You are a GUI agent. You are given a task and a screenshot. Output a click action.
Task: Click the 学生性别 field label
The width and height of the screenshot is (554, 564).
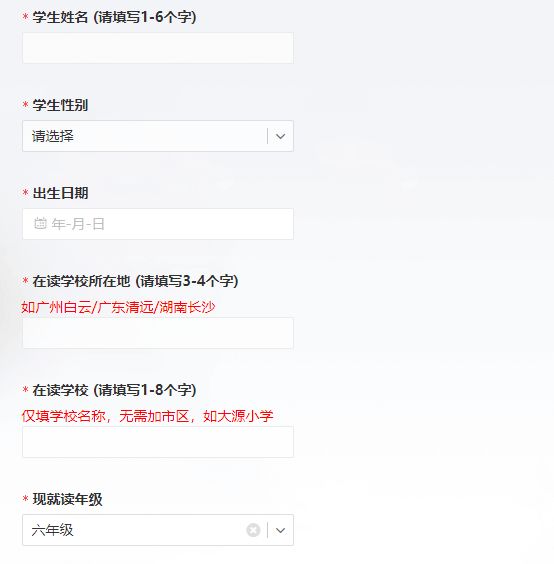point(60,105)
